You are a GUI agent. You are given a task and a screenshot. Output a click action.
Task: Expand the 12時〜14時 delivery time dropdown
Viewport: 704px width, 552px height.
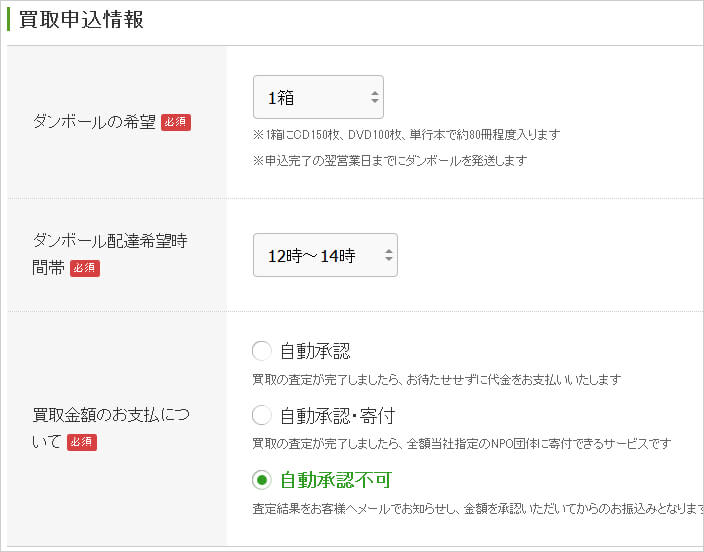click(x=323, y=255)
